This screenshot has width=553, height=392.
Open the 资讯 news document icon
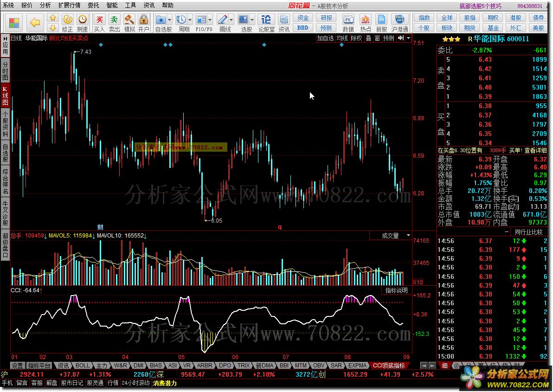[283, 23]
